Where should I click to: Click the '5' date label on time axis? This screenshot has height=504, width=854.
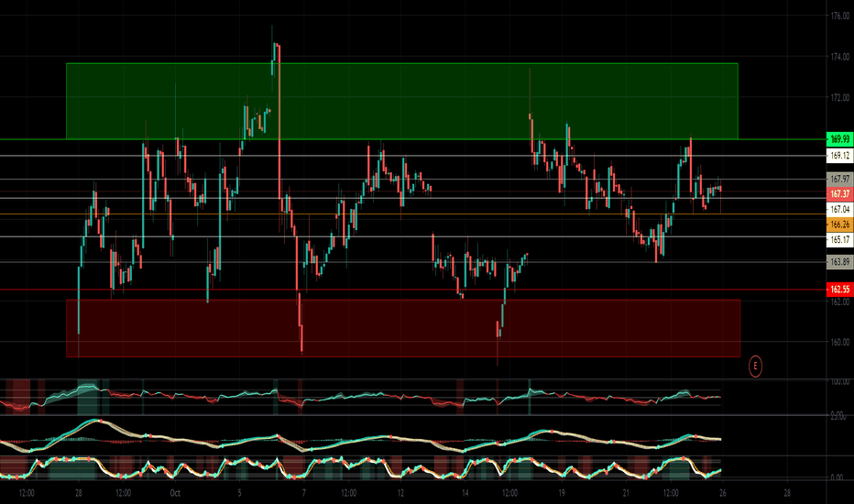(x=239, y=493)
